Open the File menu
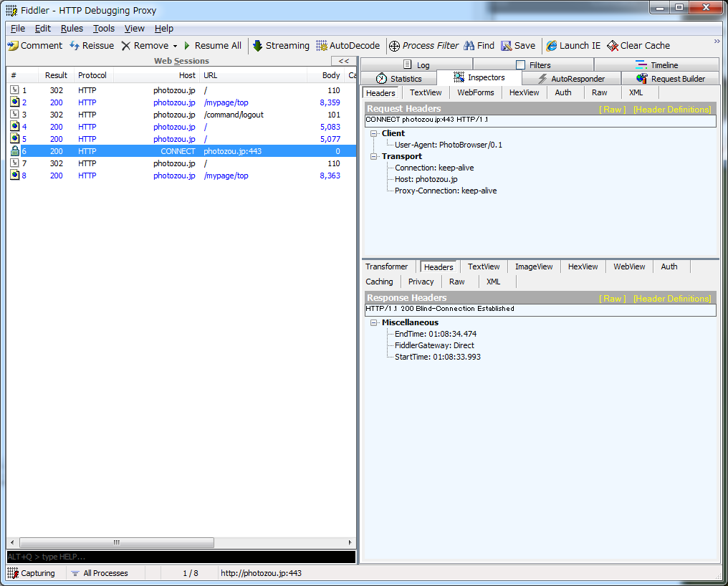 pos(18,29)
